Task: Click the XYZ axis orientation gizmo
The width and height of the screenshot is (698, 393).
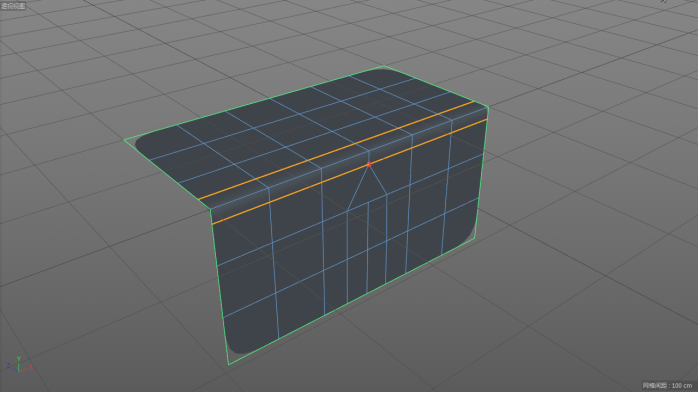Action: click(19, 365)
